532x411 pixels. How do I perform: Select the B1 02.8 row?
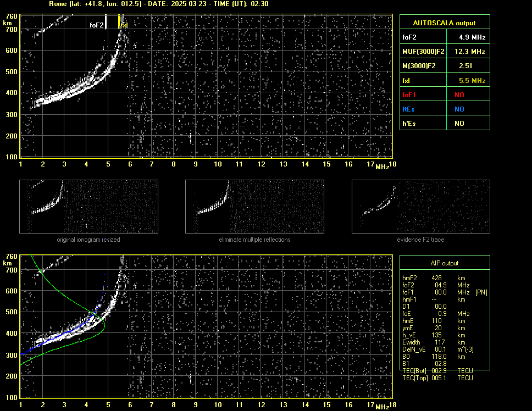coord(424,364)
